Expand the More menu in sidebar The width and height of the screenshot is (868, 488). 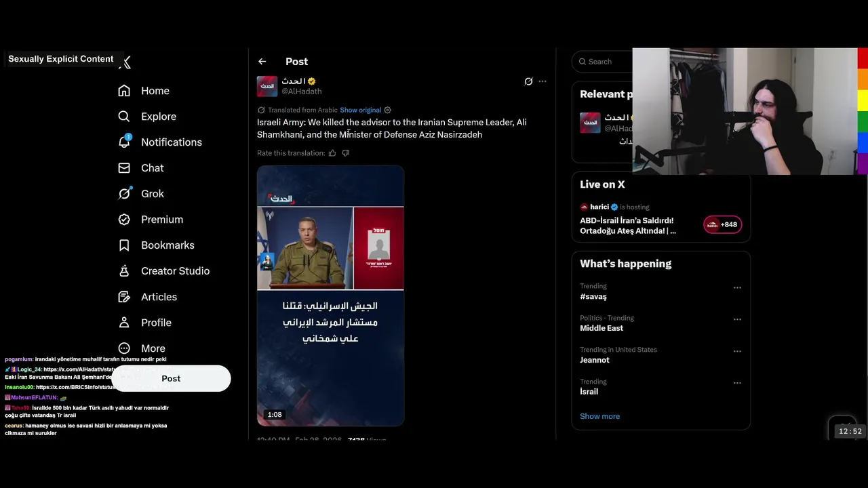(142, 348)
